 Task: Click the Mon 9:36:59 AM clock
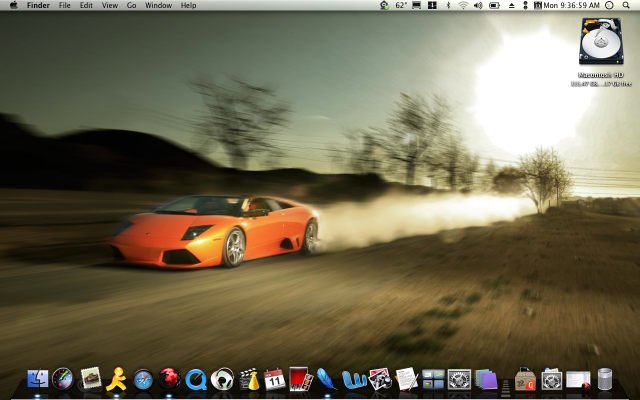coord(571,5)
